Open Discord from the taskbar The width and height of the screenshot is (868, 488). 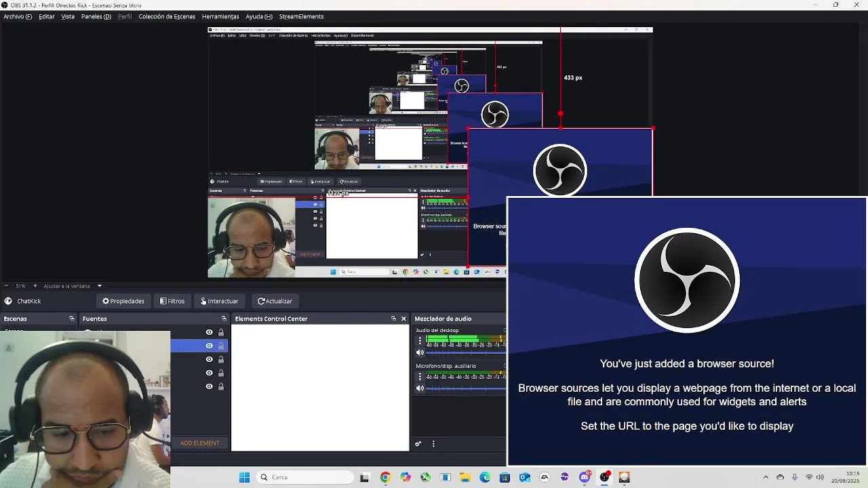click(585, 477)
